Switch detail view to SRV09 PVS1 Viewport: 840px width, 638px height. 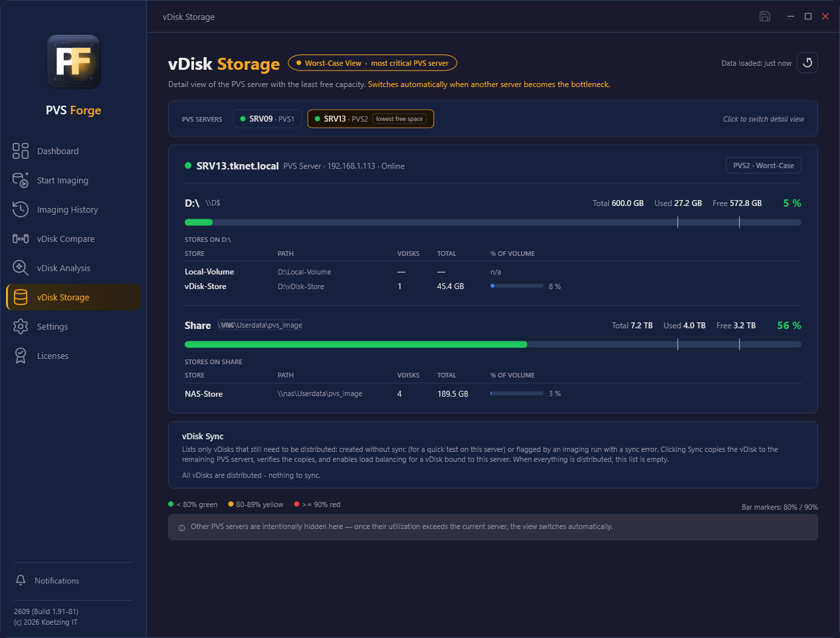click(268, 119)
